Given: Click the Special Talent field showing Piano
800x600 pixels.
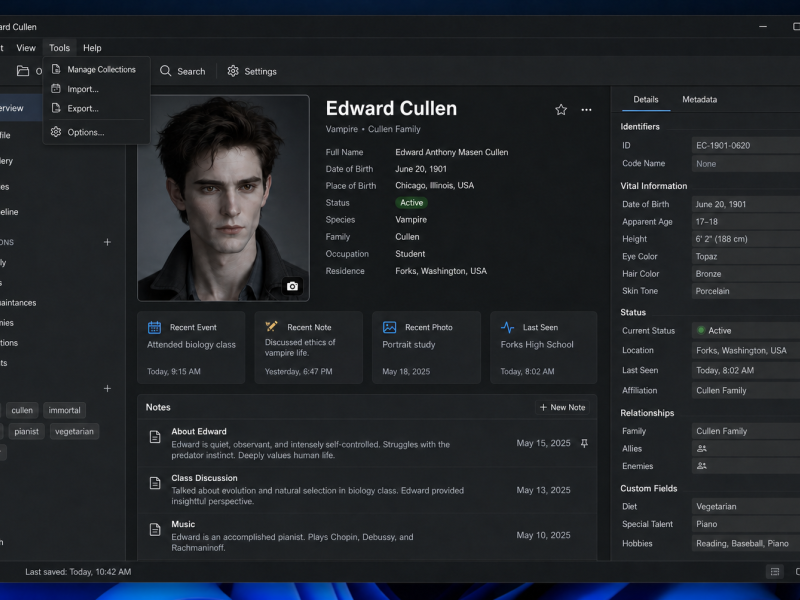Looking at the screenshot, I should (745, 524).
